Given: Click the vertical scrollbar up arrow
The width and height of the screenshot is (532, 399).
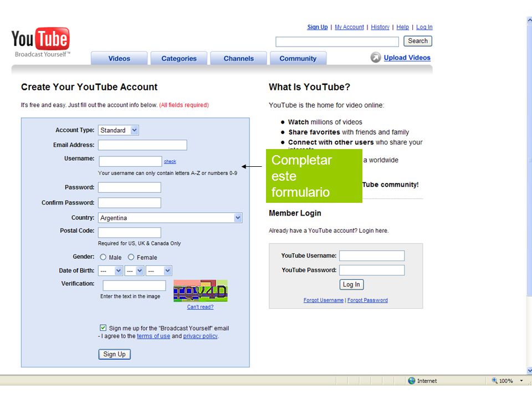Looking at the screenshot, I should click(529, 21).
